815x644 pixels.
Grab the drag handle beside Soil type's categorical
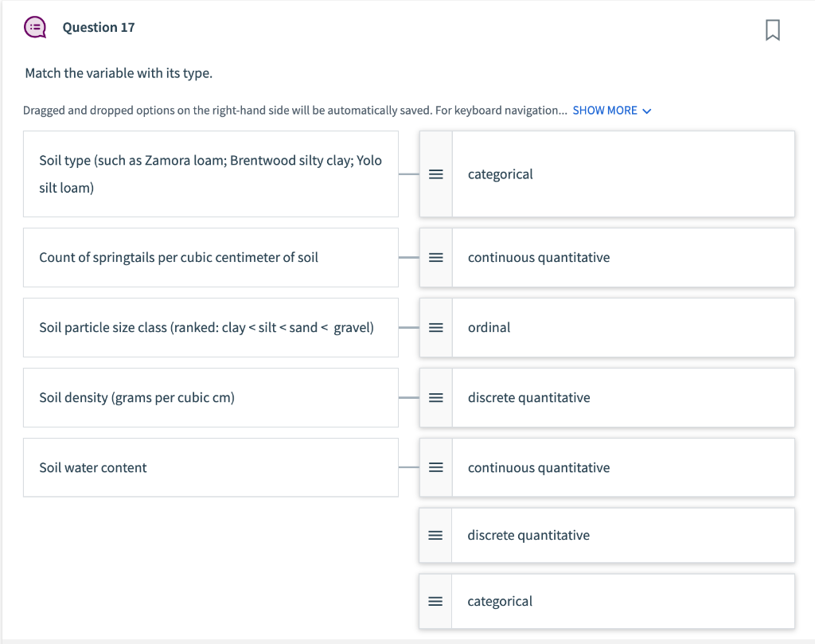pyautogui.click(x=436, y=174)
